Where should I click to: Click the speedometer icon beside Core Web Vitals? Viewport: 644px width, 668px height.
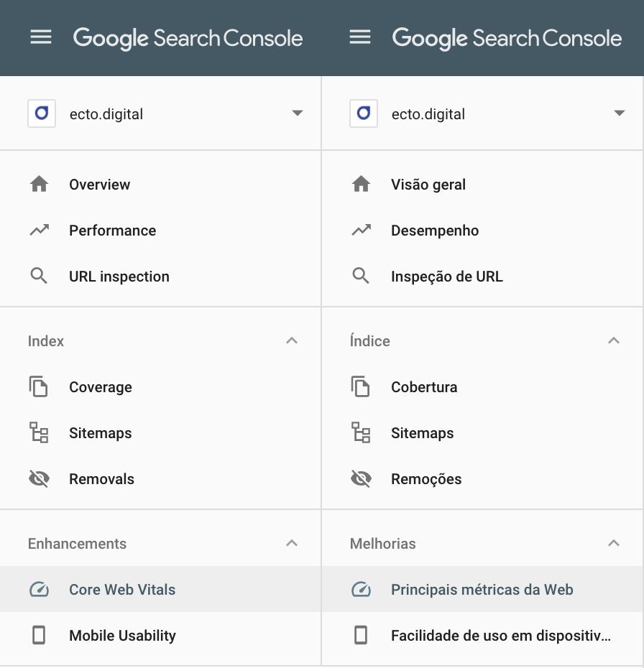tap(40, 590)
